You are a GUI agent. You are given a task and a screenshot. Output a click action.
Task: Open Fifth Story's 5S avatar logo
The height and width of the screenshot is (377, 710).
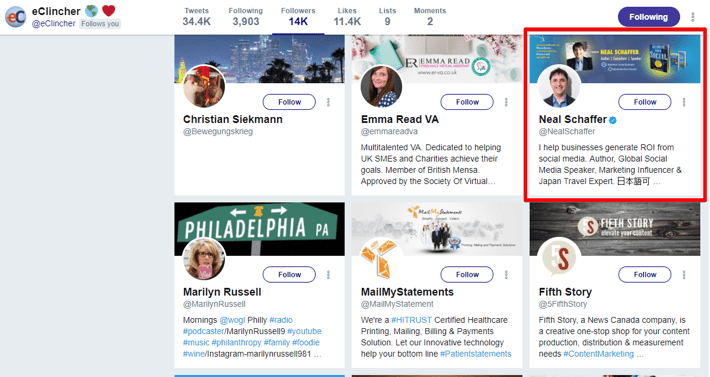coord(559,258)
